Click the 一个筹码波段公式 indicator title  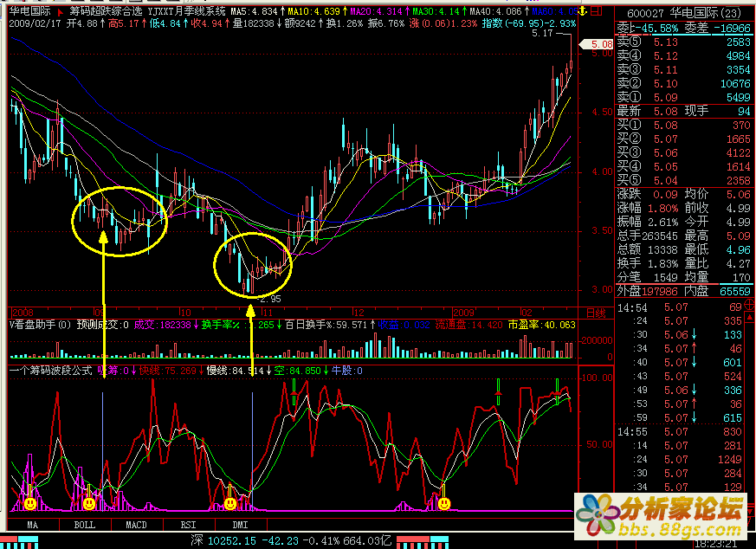click(50, 371)
